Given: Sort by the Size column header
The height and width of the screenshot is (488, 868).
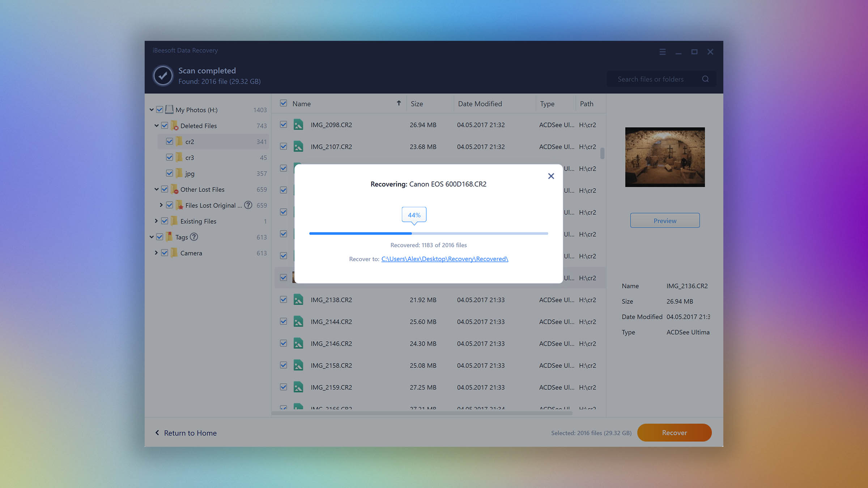Looking at the screenshot, I should [x=417, y=104].
